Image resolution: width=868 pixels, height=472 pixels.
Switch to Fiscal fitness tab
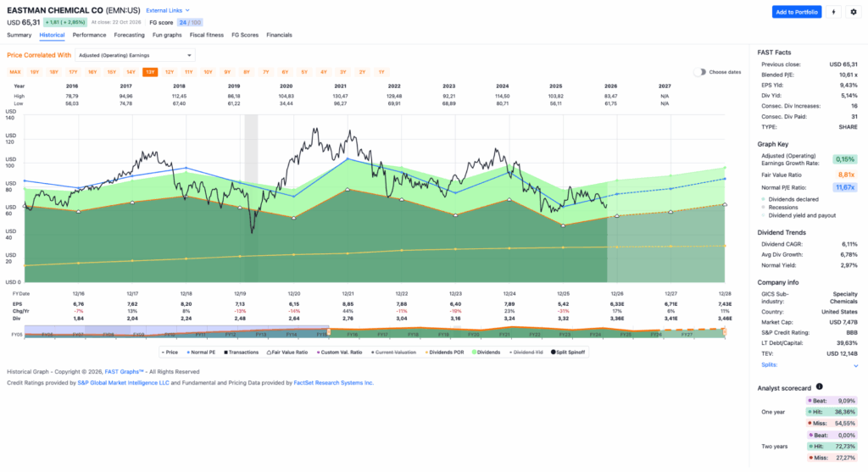(207, 35)
